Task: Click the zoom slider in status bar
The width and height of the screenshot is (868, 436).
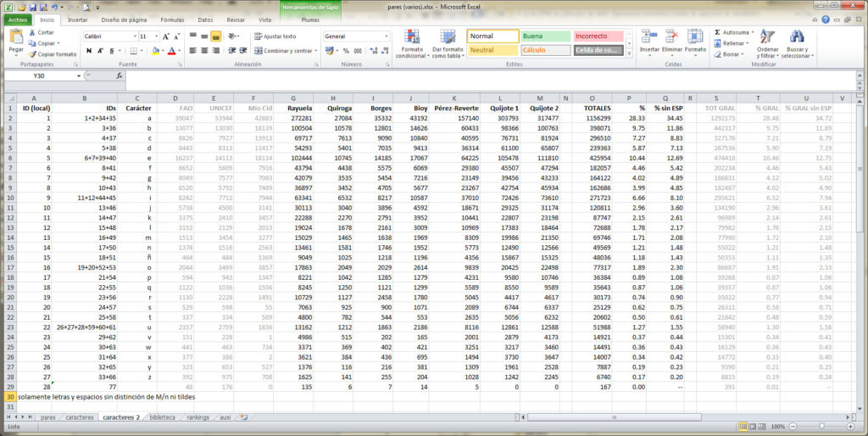Action: point(821,427)
